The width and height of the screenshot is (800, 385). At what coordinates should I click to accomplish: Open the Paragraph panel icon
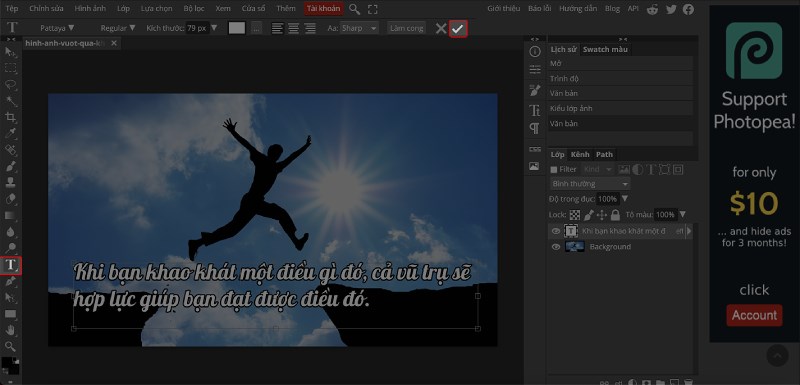(535, 128)
